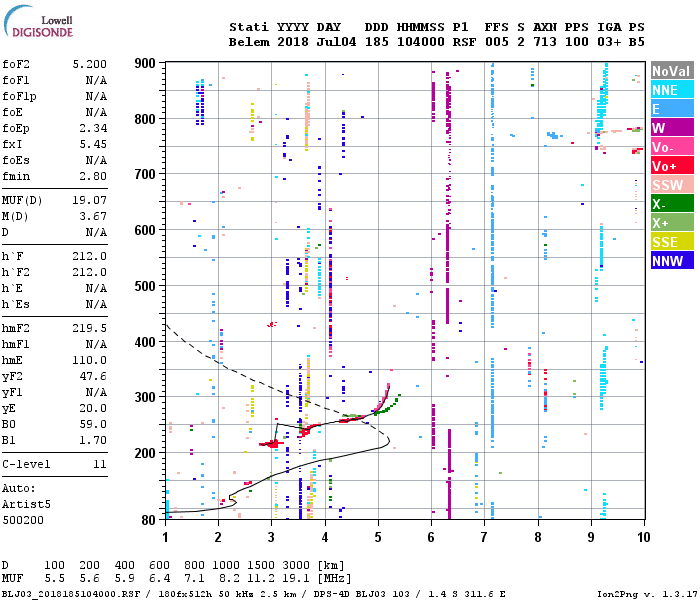Click the red F-layer echo trace near 3 MHz
The width and height of the screenshot is (700, 600).
point(271,444)
